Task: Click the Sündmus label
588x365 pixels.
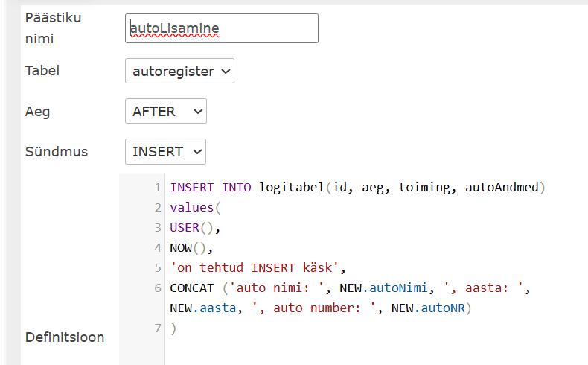Action: tap(57, 152)
